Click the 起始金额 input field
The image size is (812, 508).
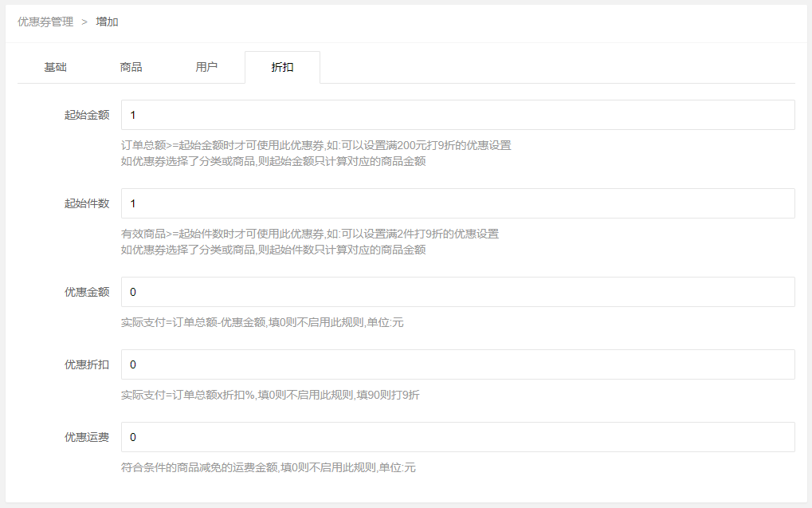tap(457, 115)
